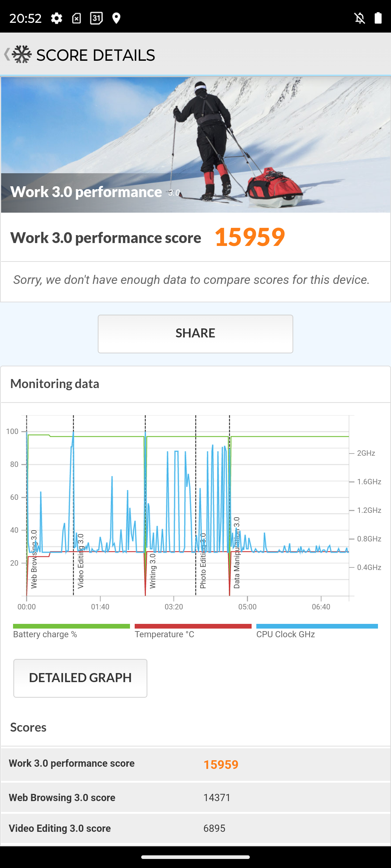Viewport: 391px width, 868px height.
Task: Select the CPU Clock GHz blue legend
Action: point(317,626)
